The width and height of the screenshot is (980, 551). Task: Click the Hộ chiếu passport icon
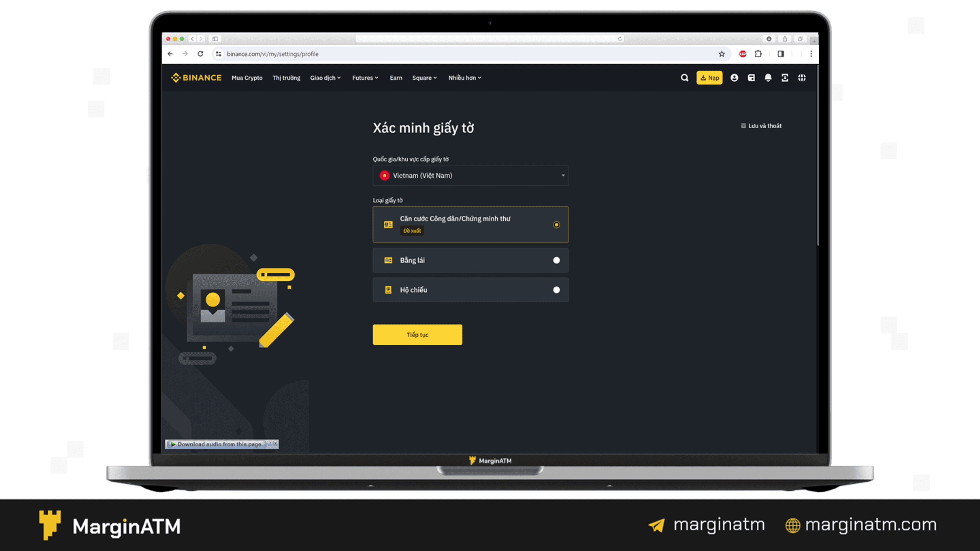388,290
